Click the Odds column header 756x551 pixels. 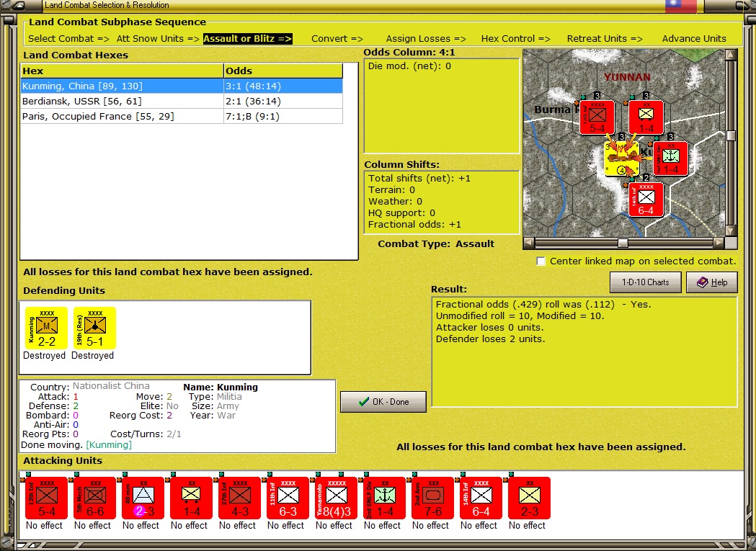[x=283, y=71]
